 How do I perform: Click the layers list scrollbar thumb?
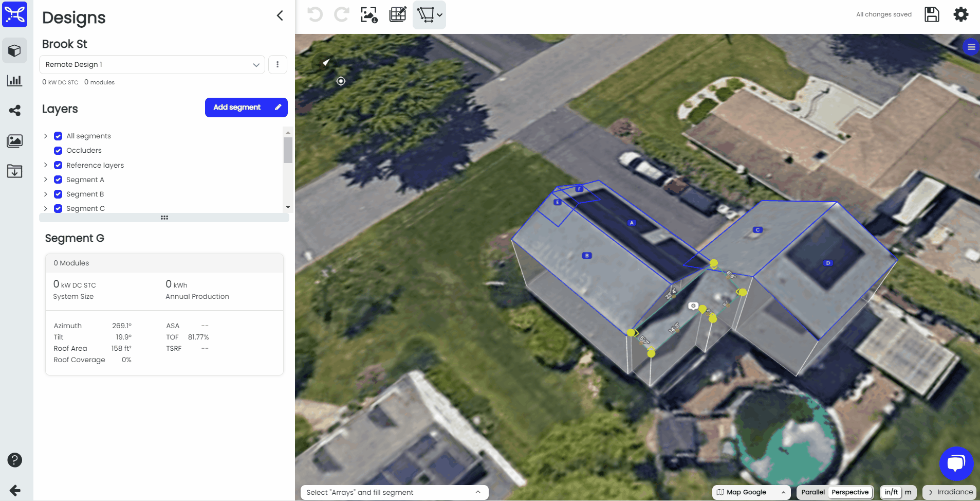(x=288, y=149)
